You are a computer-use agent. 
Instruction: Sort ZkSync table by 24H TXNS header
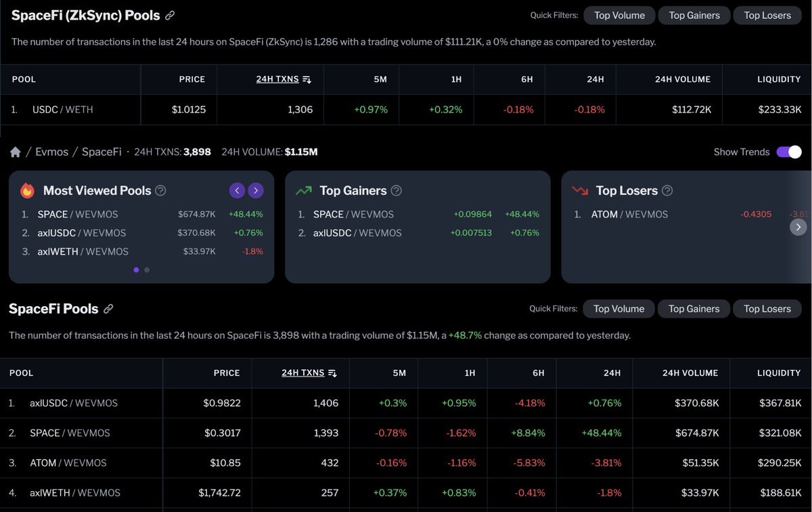[x=277, y=79]
